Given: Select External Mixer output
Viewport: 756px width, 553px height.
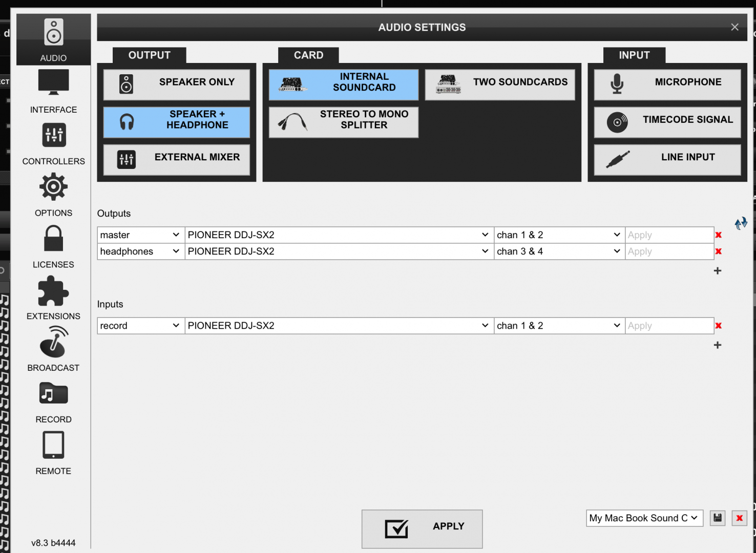Looking at the screenshot, I should coord(177,160).
